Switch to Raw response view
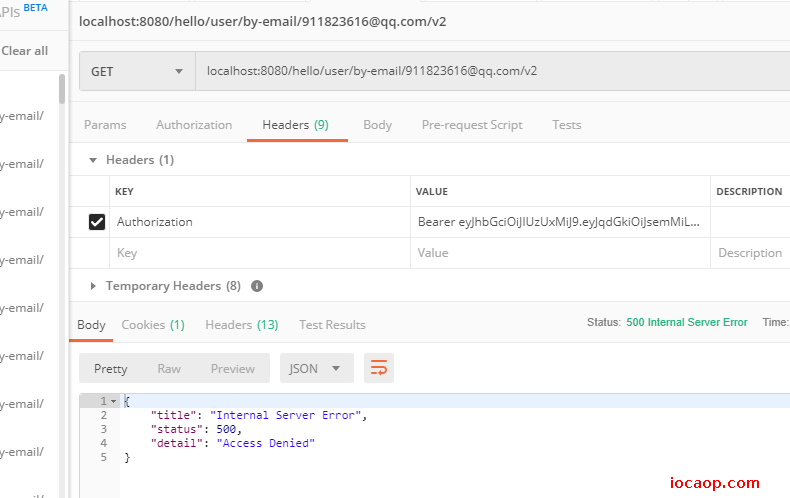Viewport: 790px width, 498px height. (x=169, y=368)
